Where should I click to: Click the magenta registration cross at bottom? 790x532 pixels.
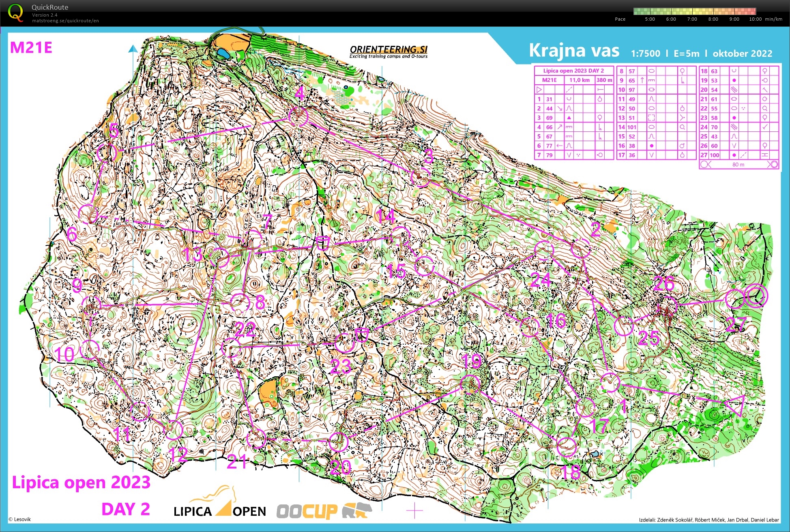(414, 510)
